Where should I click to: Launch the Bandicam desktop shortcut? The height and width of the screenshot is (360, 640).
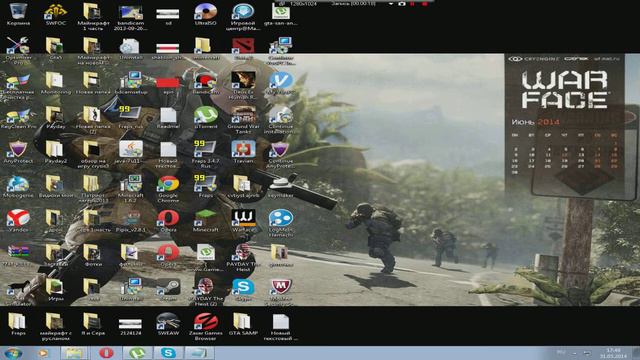tap(205, 82)
